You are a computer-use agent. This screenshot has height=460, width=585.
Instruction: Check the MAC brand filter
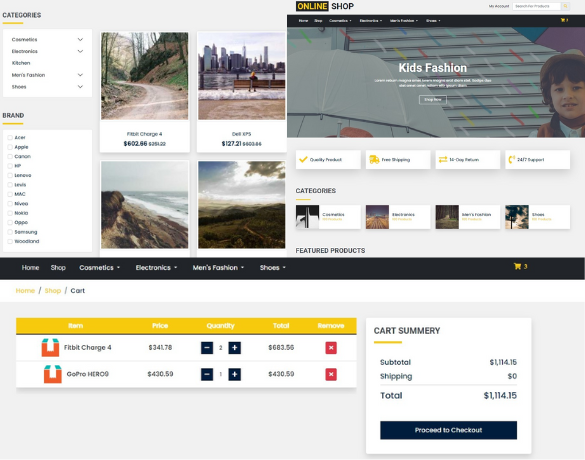click(x=10, y=194)
